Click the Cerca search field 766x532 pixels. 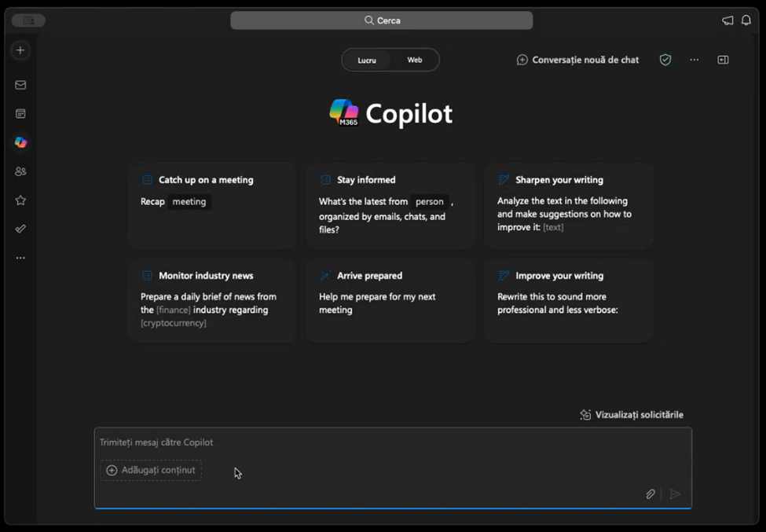(382, 20)
